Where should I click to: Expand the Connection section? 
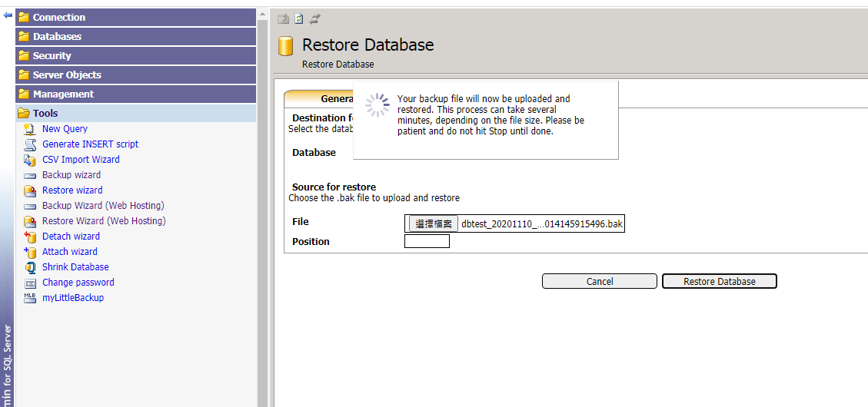click(x=59, y=17)
